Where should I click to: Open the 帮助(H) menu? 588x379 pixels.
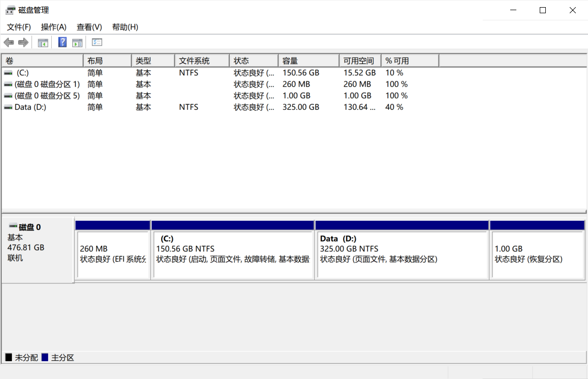tap(125, 27)
